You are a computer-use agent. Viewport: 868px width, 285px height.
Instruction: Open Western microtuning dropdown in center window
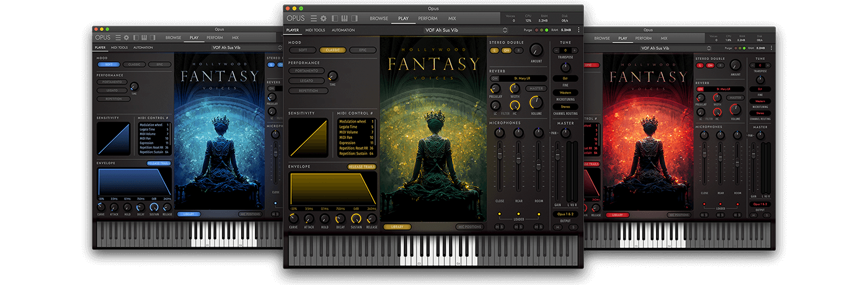click(565, 92)
